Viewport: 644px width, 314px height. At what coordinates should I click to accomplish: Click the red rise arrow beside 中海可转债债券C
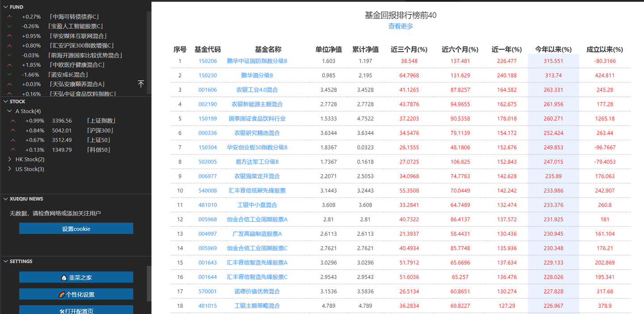[x=9, y=17]
